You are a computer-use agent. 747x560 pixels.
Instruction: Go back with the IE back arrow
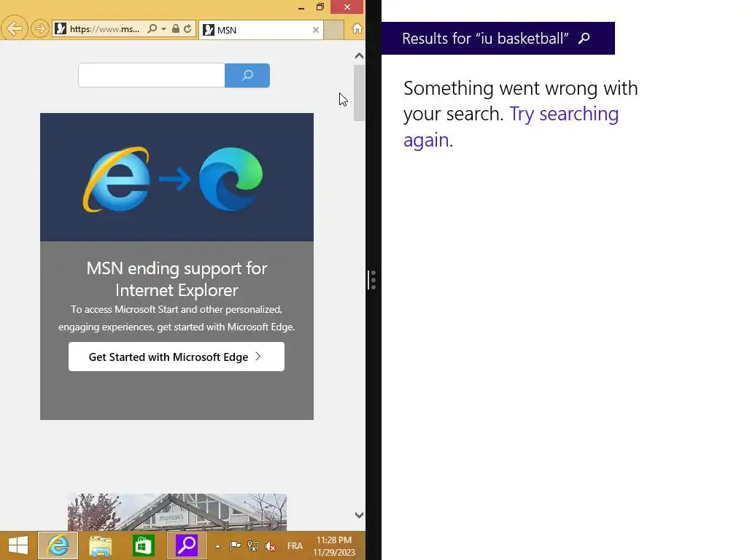click(x=14, y=28)
